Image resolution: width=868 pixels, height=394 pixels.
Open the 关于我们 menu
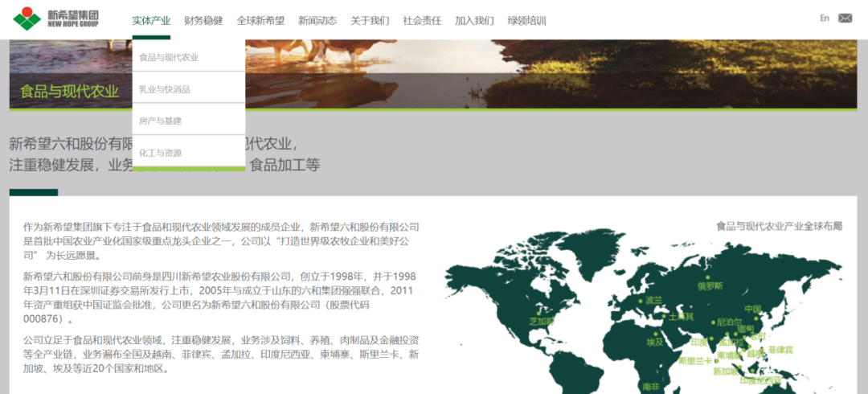[x=370, y=21]
